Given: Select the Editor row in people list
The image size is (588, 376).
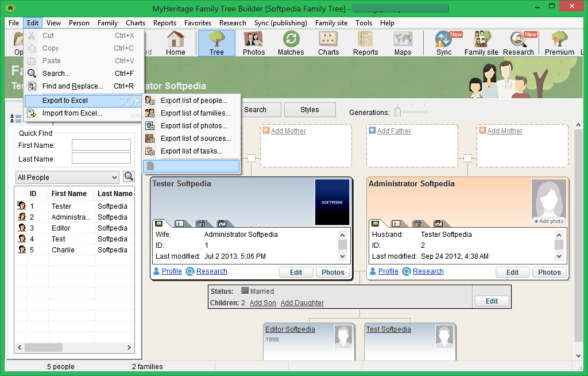Looking at the screenshot, I should (74, 228).
